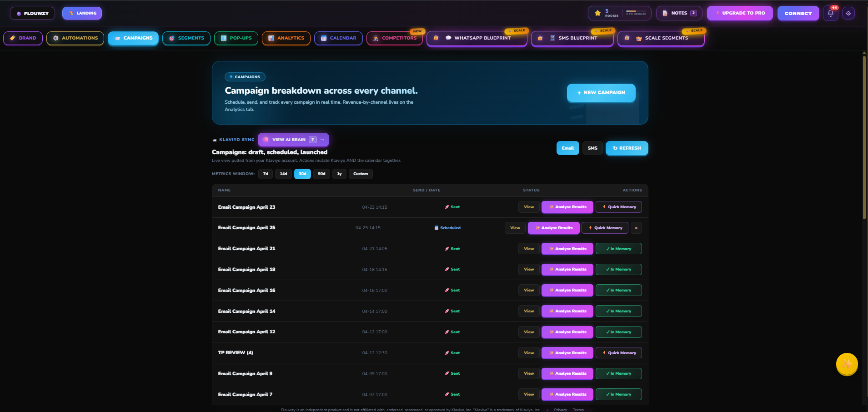
Task: View TP REVIEW (4) campaign
Action: coord(529,353)
